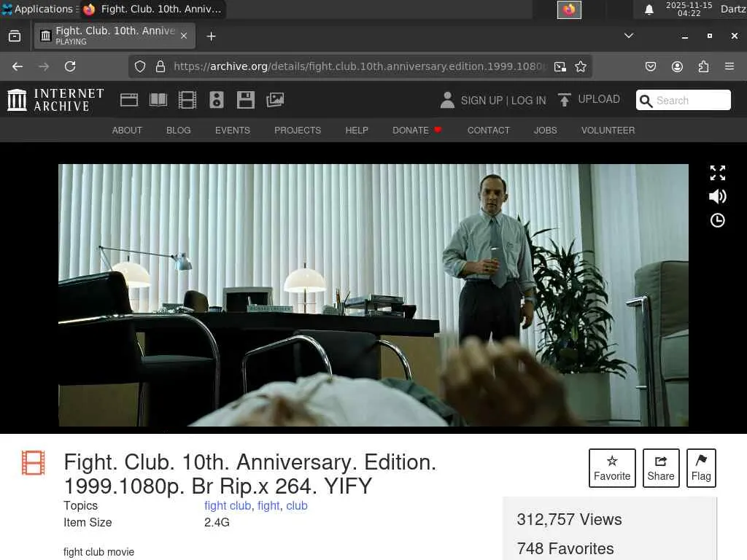The height and width of the screenshot is (560, 747).
Task: Click the red filmstrip media type icon
Action: coord(34,463)
